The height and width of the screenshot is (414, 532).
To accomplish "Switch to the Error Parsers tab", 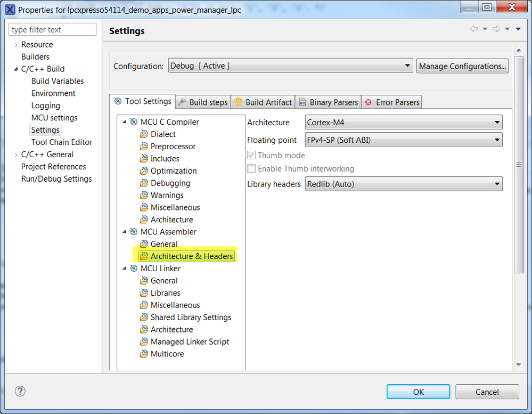I will (x=392, y=102).
